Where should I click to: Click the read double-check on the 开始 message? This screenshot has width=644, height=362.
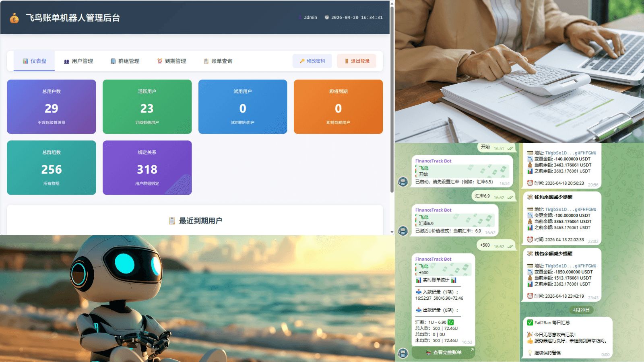(510, 148)
